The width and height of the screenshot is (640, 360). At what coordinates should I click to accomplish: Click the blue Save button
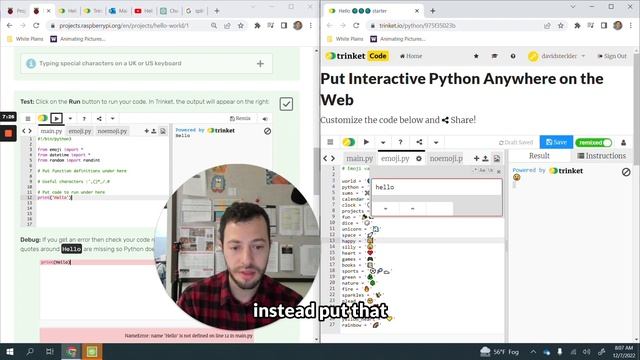coord(556,142)
